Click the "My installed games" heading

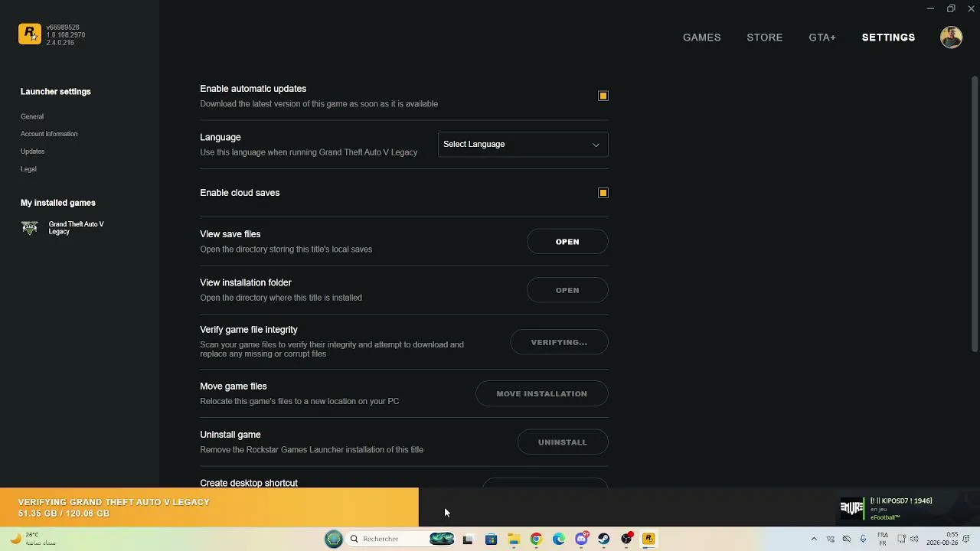pyautogui.click(x=58, y=203)
